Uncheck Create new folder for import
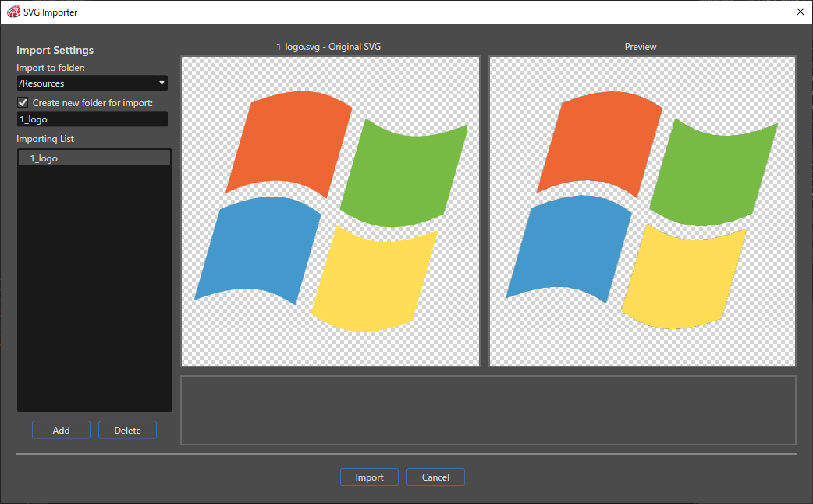Viewport: 813px width, 504px height. (x=23, y=103)
